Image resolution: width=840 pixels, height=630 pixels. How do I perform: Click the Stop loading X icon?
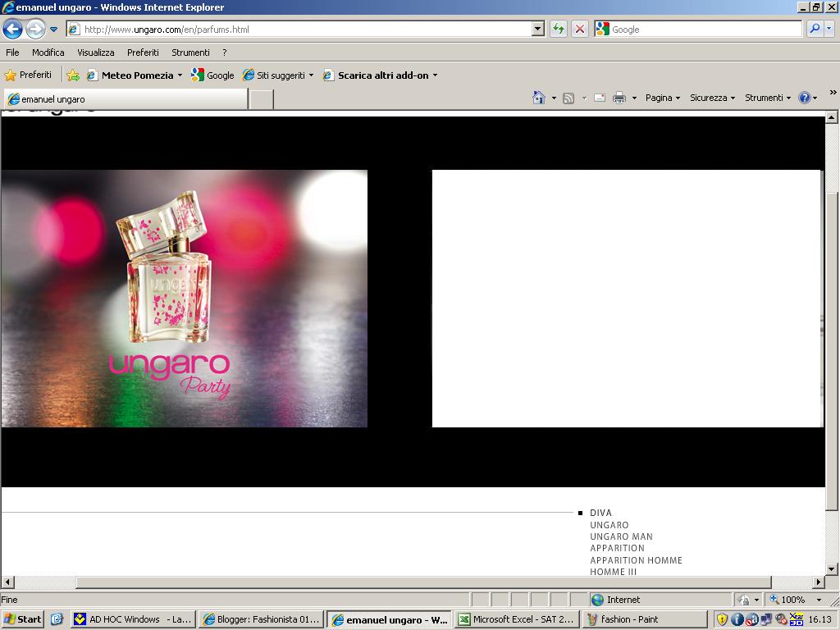tap(580, 29)
